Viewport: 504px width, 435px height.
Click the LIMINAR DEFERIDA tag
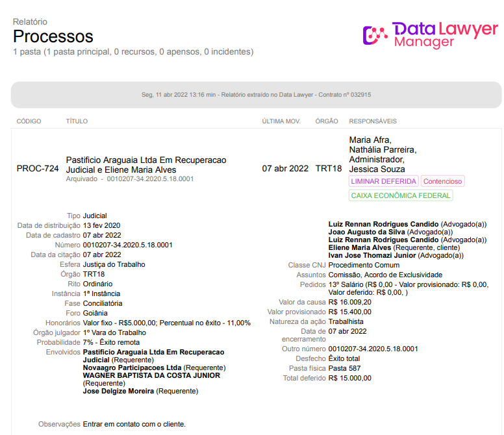[383, 181]
